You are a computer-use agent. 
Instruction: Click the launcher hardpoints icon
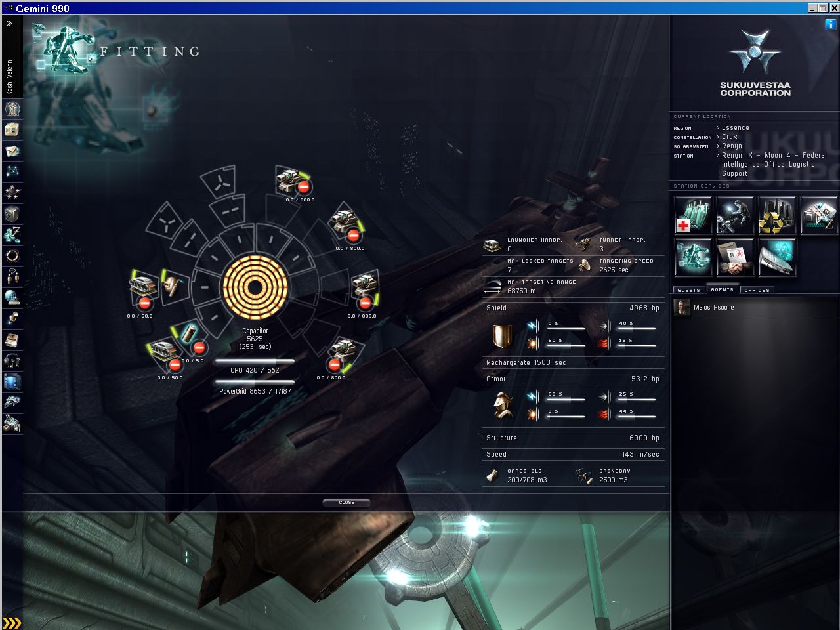pyautogui.click(x=492, y=245)
